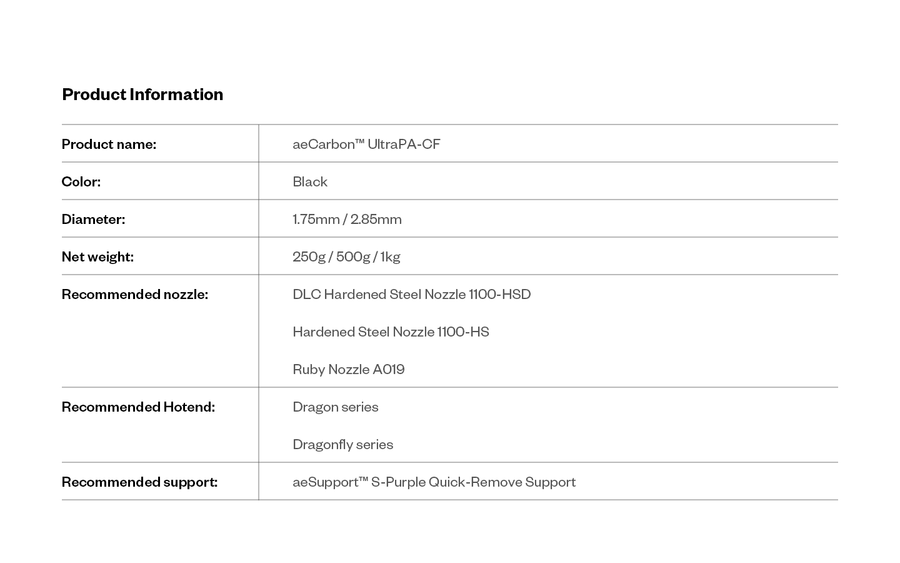Open DLC Hardened Steel Nozzle 1100-HSD

[x=411, y=294]
